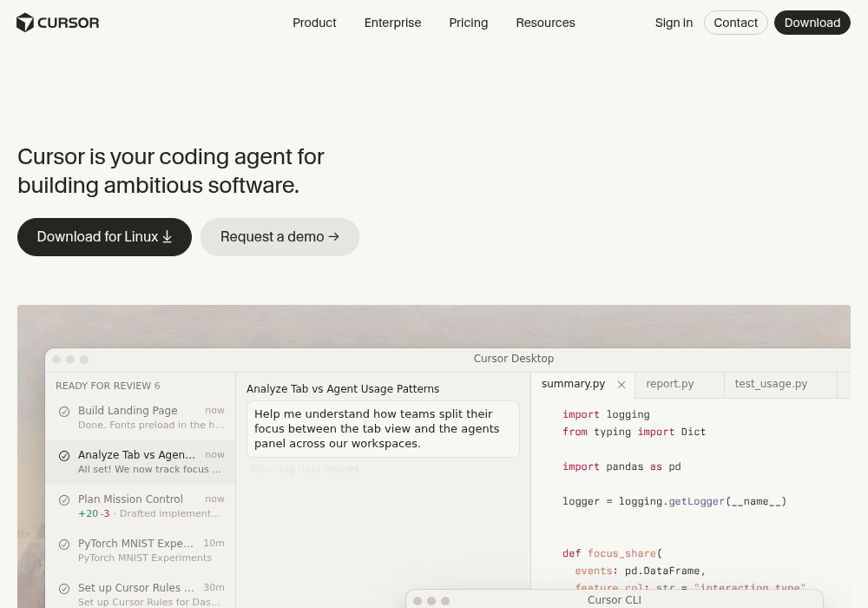Viewport: 868px width, 608px height.
Task: Click the Analyze Tab vs Agent Usage Patterns title
Action: (343, 389)
